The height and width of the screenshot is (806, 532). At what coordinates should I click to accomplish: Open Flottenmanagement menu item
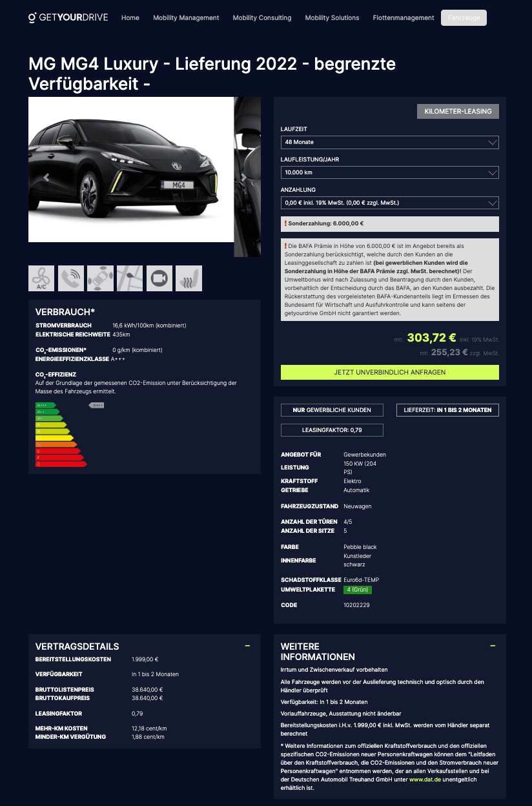(404, 18)
